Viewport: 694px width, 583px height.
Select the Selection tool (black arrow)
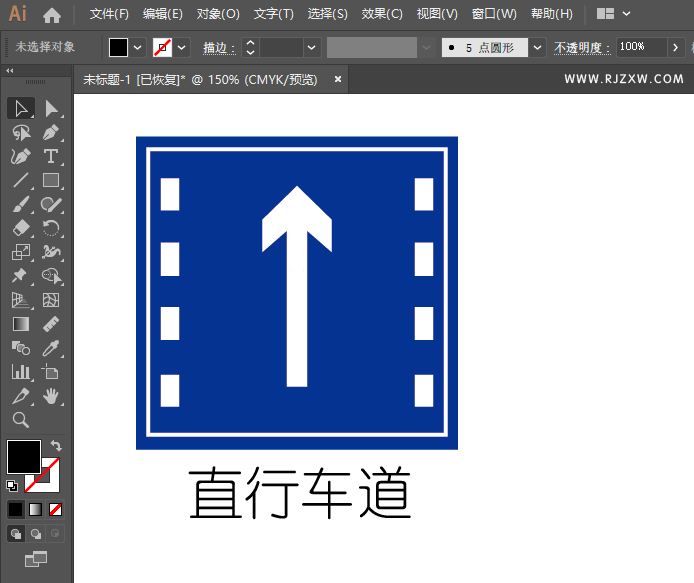20,108
